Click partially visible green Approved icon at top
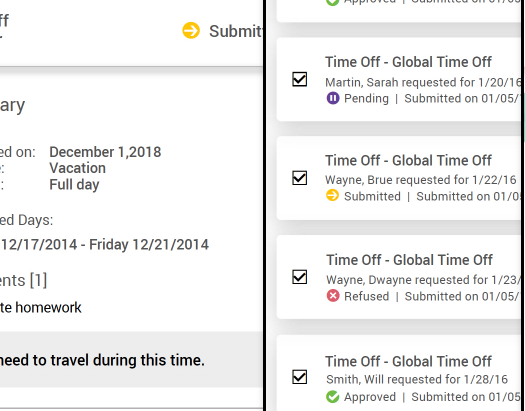This screenshot has width=525, height=411. coord(332,3)
